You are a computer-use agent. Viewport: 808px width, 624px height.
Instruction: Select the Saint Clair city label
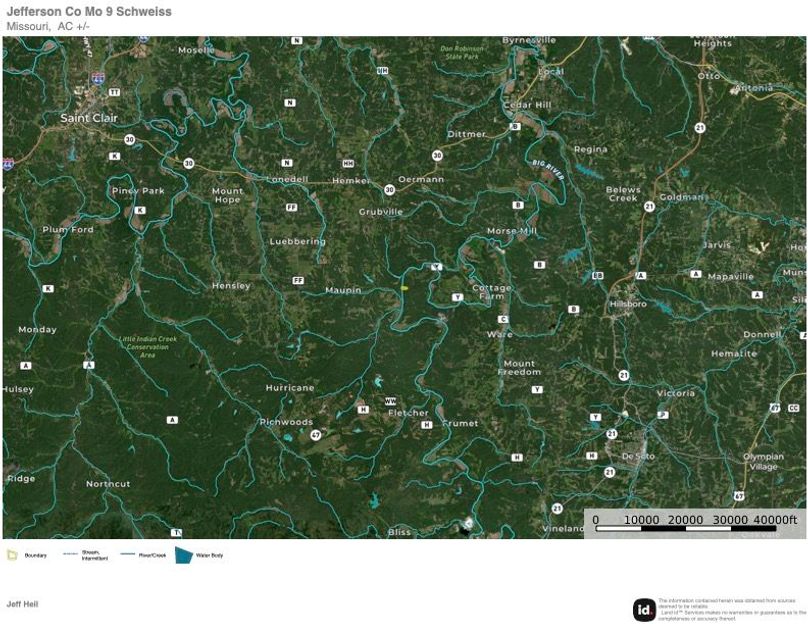click(89, 118)
